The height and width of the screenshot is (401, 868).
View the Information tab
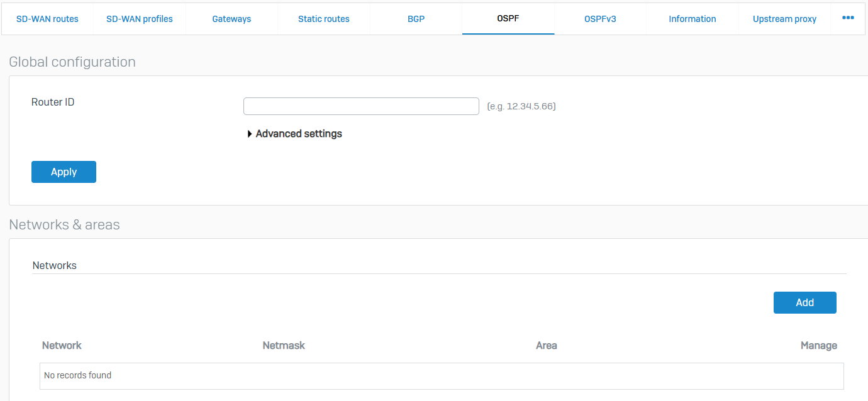[692, 19]
